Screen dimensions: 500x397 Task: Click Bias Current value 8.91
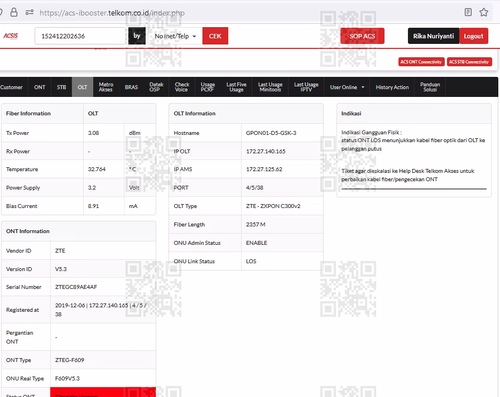(93, 206)
